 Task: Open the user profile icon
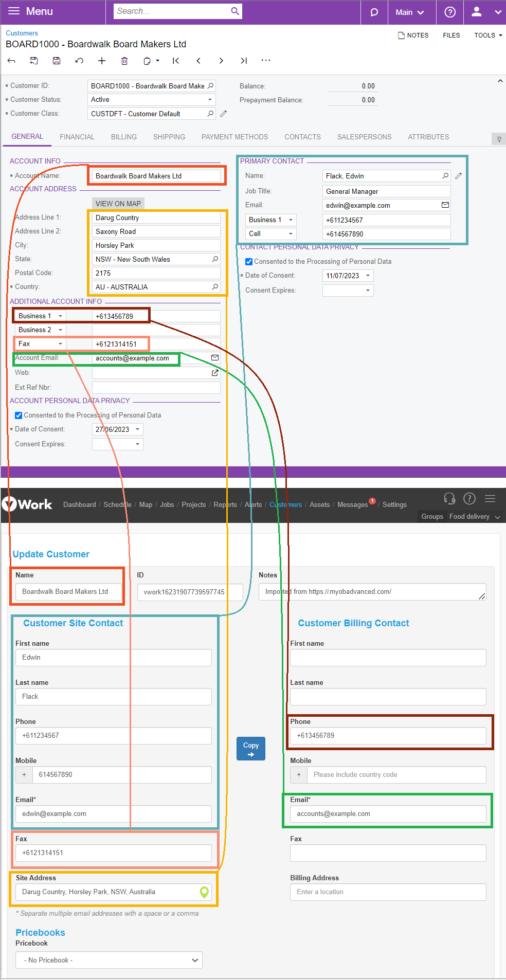[477, 11]
